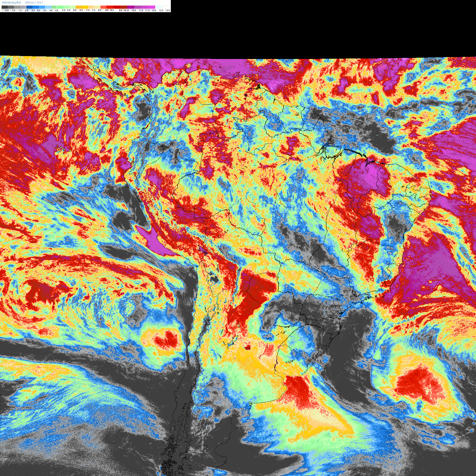Click the '10.5' legend value
This screenshot has height=476, width=476.
(x=134, y=10)
